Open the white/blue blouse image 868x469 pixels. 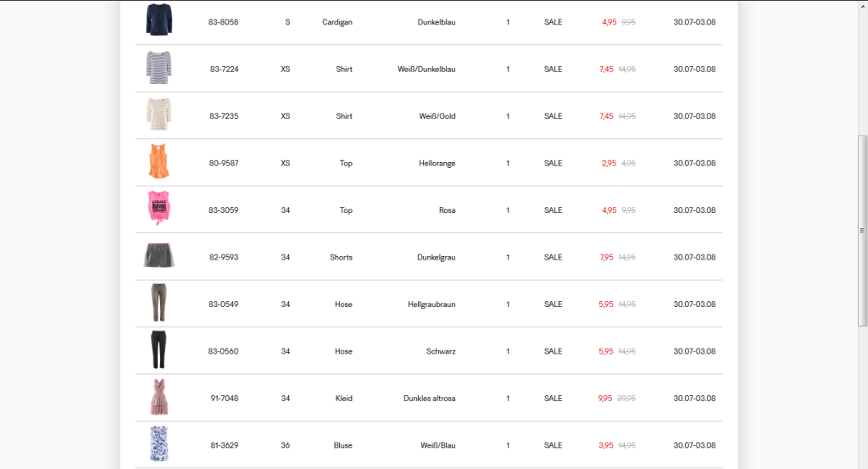pos(158,444)
